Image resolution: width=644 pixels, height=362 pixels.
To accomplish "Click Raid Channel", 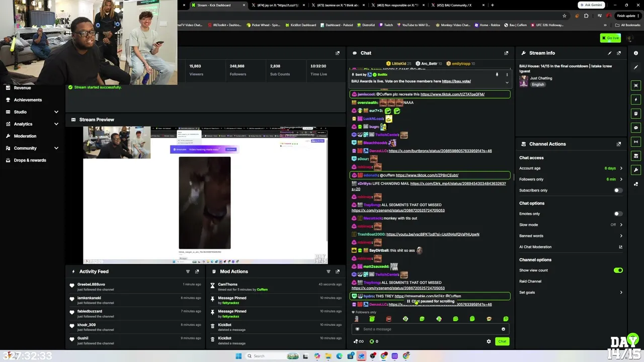I will click(x=530, y=282).
